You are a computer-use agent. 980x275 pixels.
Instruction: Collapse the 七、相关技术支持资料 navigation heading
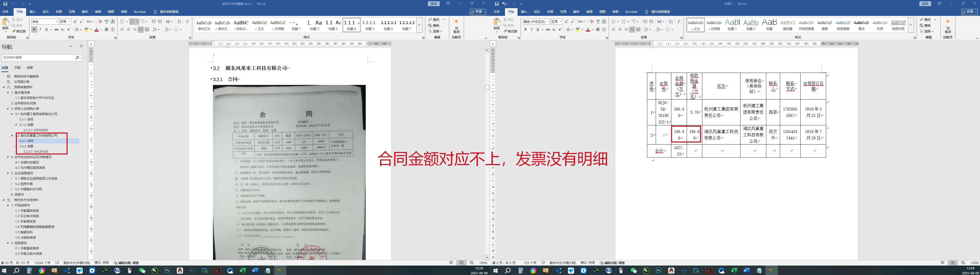[4, 200]
